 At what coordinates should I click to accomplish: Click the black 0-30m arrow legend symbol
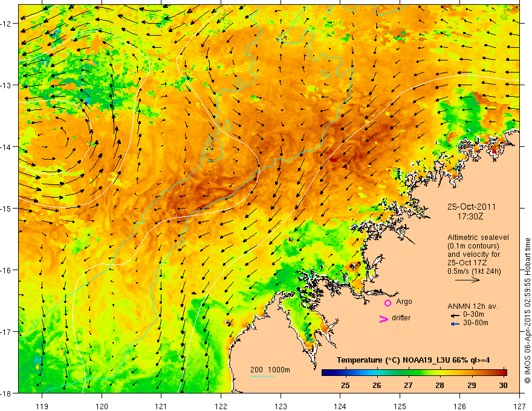pyautogui.click(x=455, y=315)
